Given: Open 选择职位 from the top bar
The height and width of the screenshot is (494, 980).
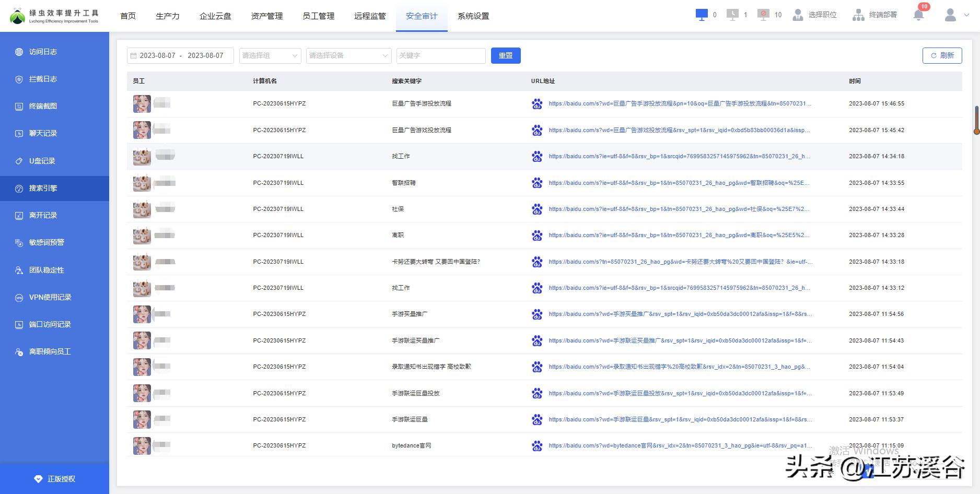Looking at the screenshot, I should pos(814,15).
